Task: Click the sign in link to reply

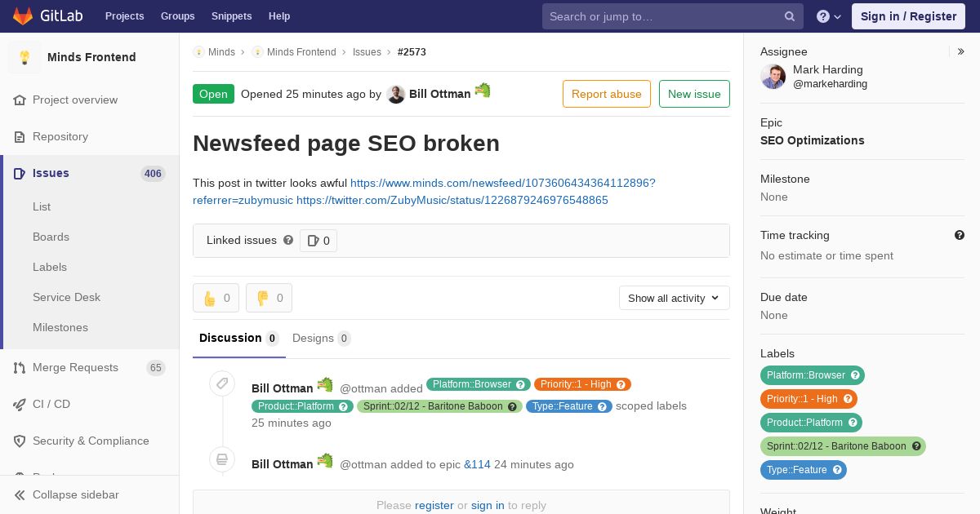Action: coord(488,505)
